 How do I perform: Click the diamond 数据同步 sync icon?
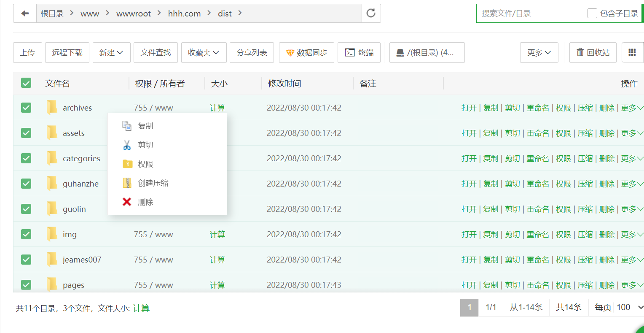(x=290, y=53)
